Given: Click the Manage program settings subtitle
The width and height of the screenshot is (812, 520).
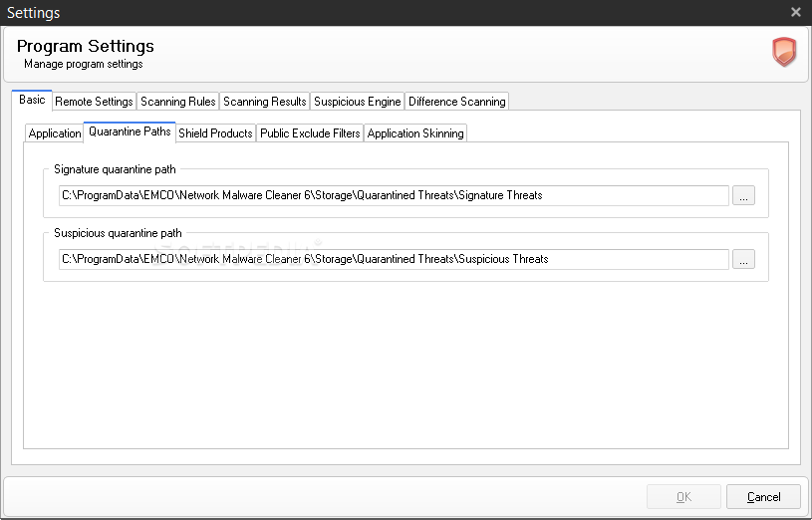Looking at the screenshot, I should pos(84,64).
